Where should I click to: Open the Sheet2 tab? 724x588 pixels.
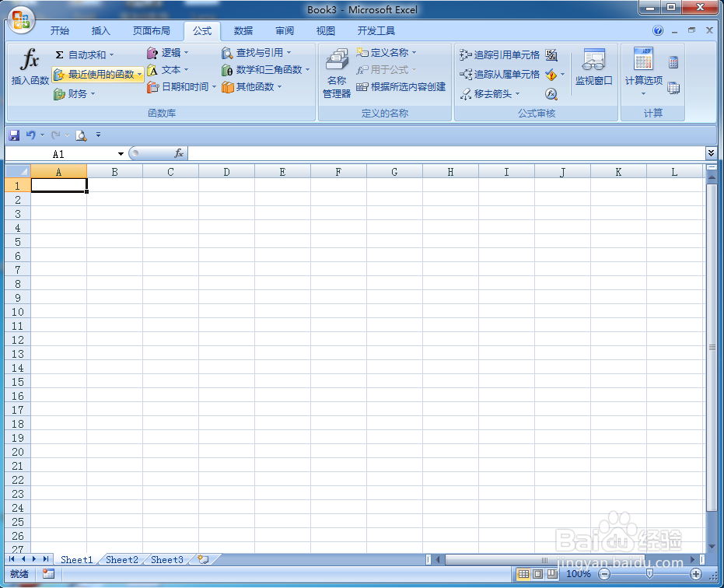pyautogui.click(x=122, y=560)
